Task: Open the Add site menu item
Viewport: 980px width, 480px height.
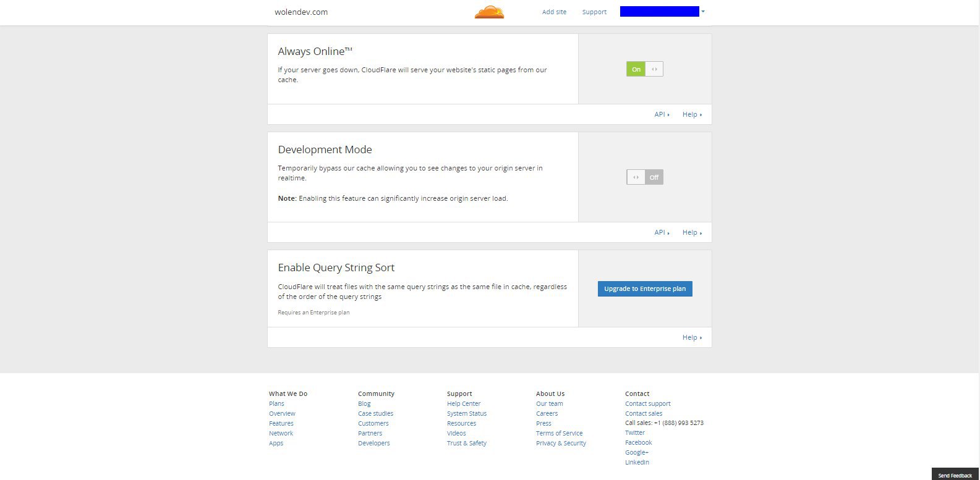Action: (554, 12)
